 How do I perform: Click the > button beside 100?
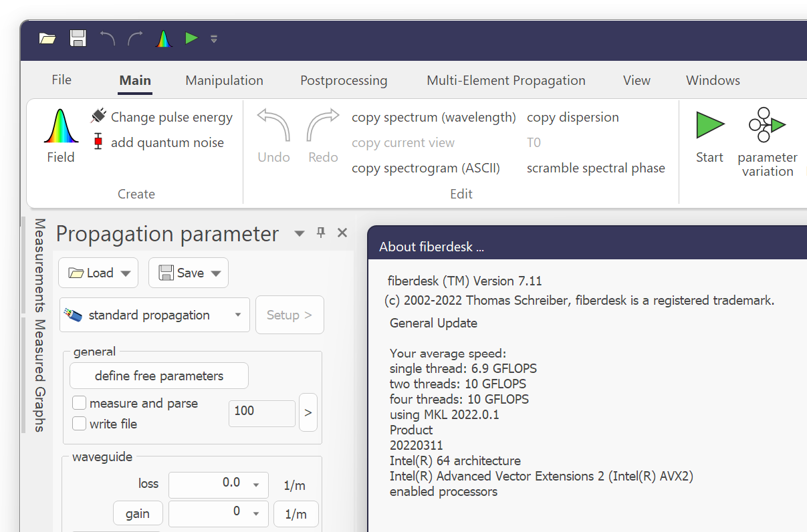308,413
